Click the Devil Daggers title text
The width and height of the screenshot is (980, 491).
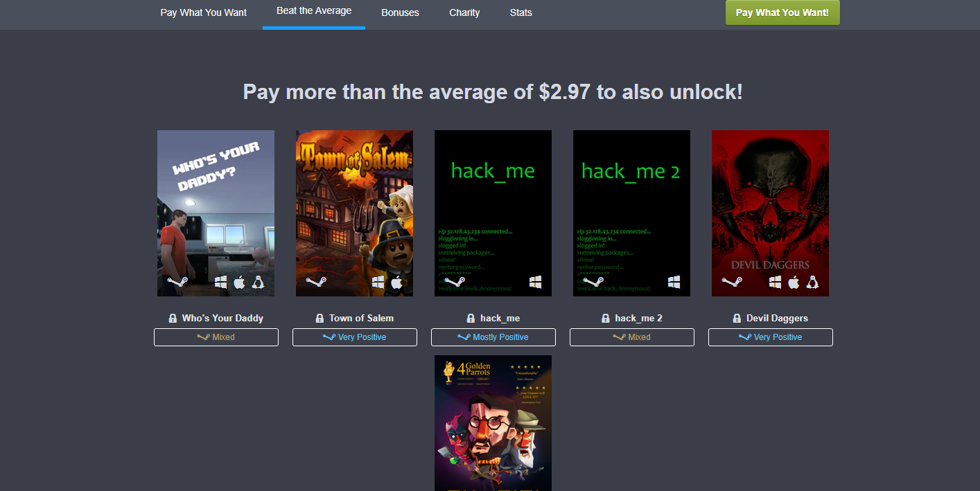(777, 318)
